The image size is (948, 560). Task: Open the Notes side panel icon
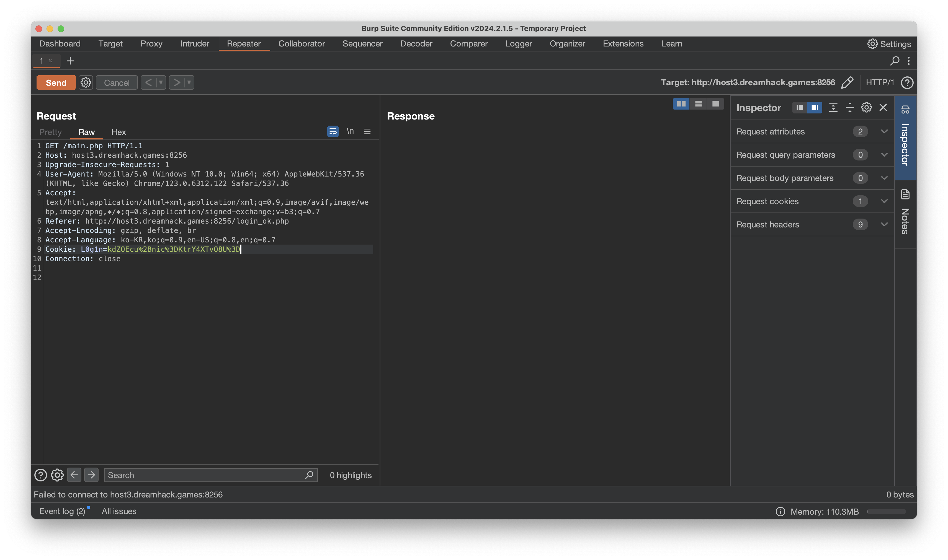(905, 195)
